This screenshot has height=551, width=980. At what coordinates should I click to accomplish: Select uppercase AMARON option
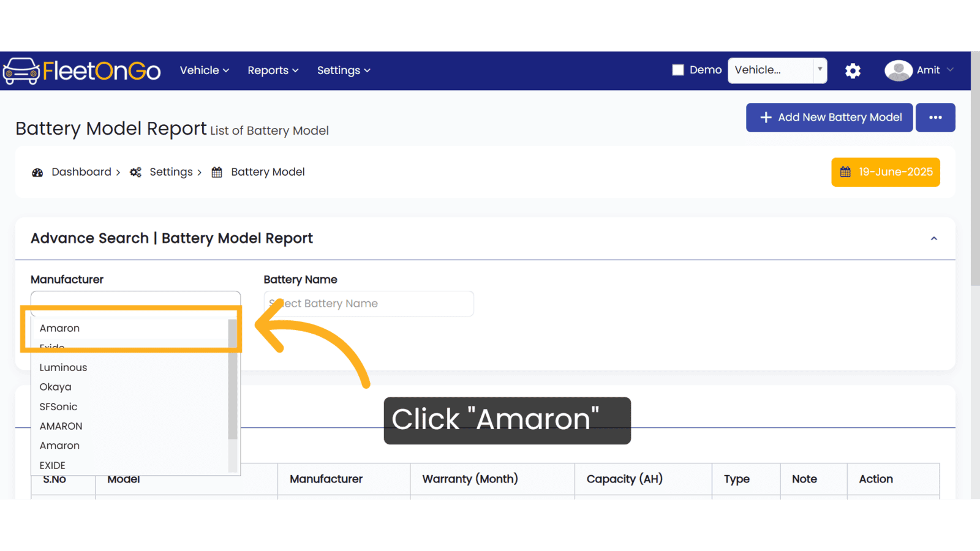[x=129, y=426]
